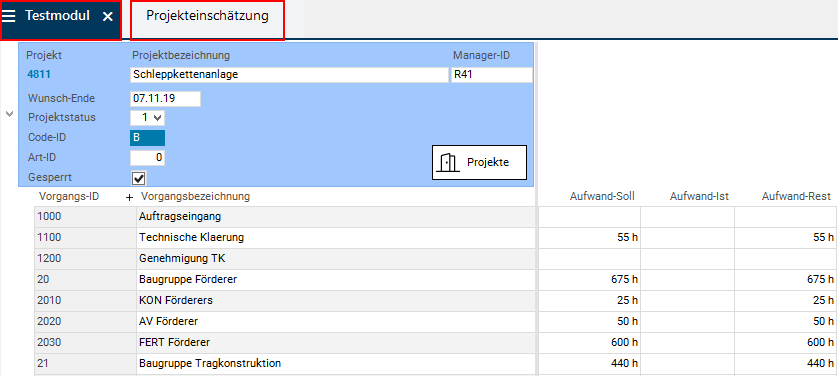Image resolution: width=838 pixels, height=376 pixels.
Task: Select the row Baugruppe Tragkonstruktion
Action: click(x=336, y=364)
